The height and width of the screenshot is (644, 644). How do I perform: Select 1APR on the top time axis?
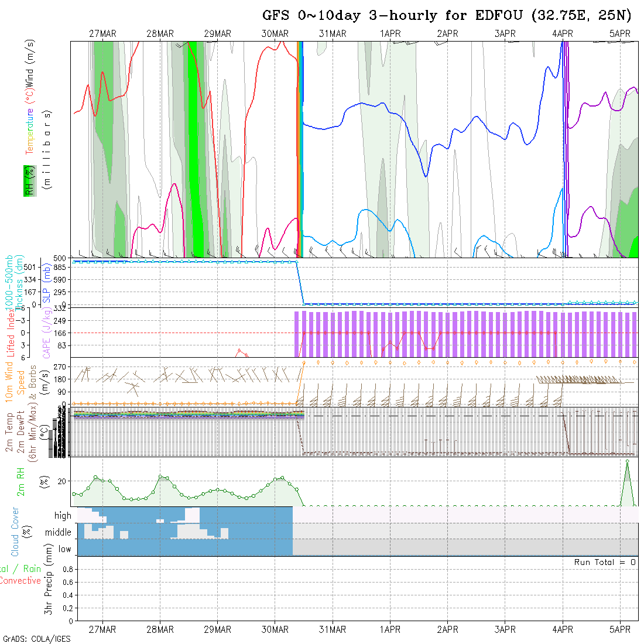pos(390,34)
